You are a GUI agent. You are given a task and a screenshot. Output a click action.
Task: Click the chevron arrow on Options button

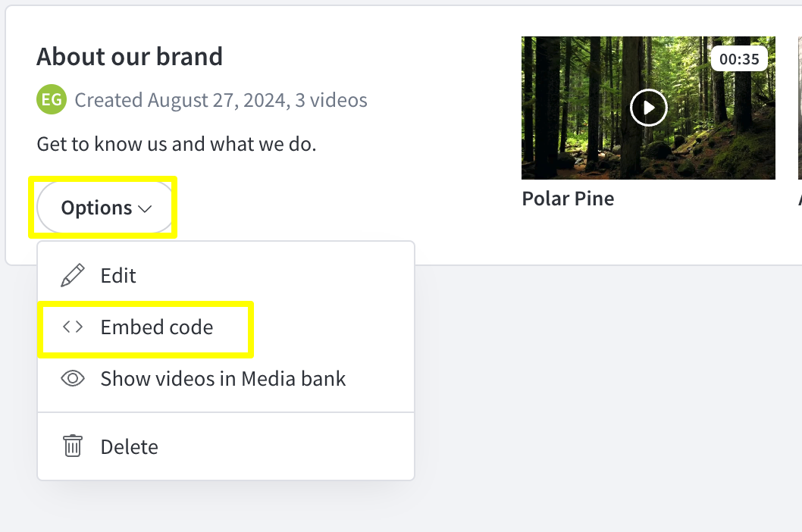click(146, 208)
